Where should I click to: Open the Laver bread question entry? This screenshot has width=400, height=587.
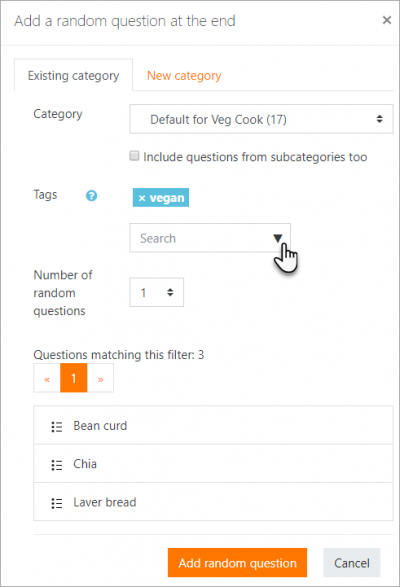pyautogui.click(x=213, y=502)
